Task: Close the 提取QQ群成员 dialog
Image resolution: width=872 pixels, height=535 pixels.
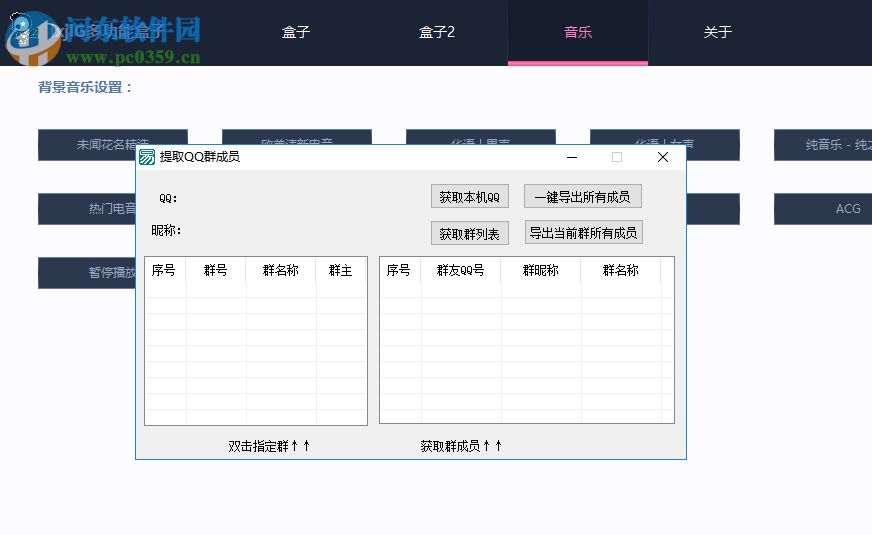Action: [x=662, y=157]
